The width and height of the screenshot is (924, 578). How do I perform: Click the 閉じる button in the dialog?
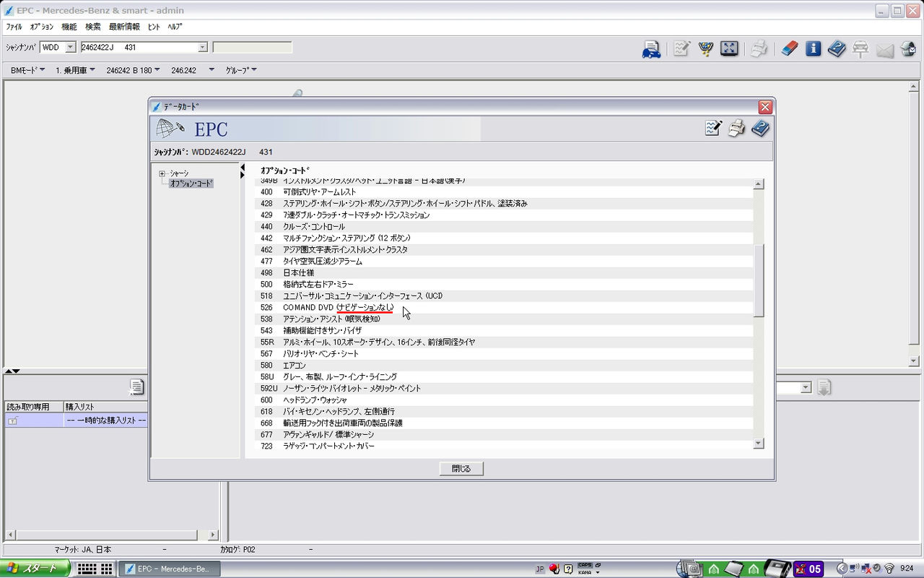click(461, 468)
